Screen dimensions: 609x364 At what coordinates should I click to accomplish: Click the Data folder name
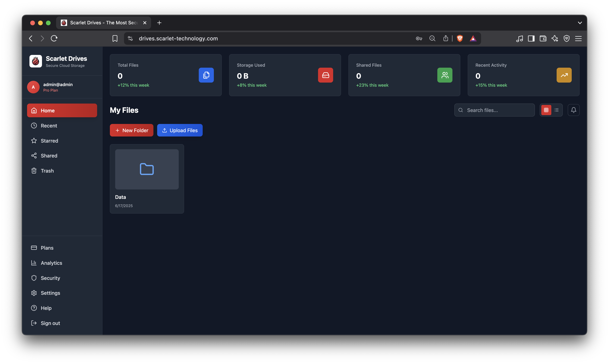pos(120,197)
